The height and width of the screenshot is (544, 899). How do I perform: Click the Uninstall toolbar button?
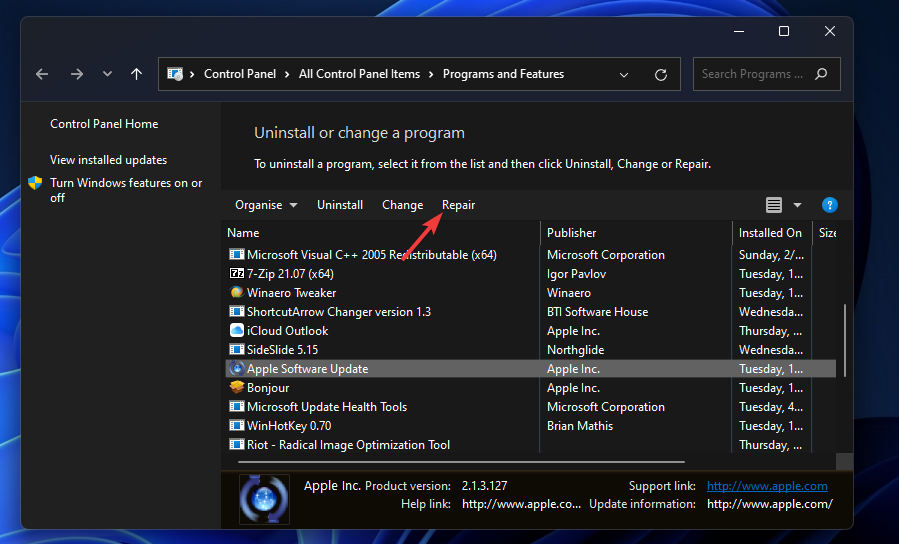click(x=340, y=205)
